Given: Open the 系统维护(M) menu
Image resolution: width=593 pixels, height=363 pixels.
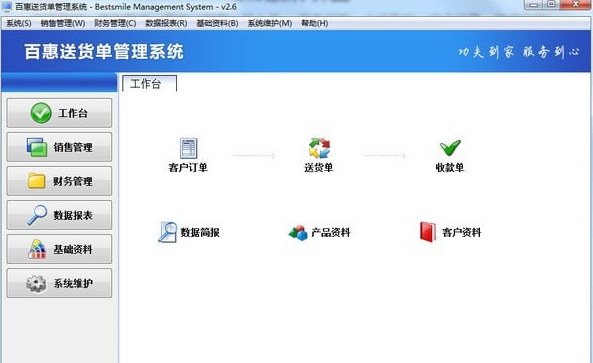Looking at the screenshot, I should (270, 23).
